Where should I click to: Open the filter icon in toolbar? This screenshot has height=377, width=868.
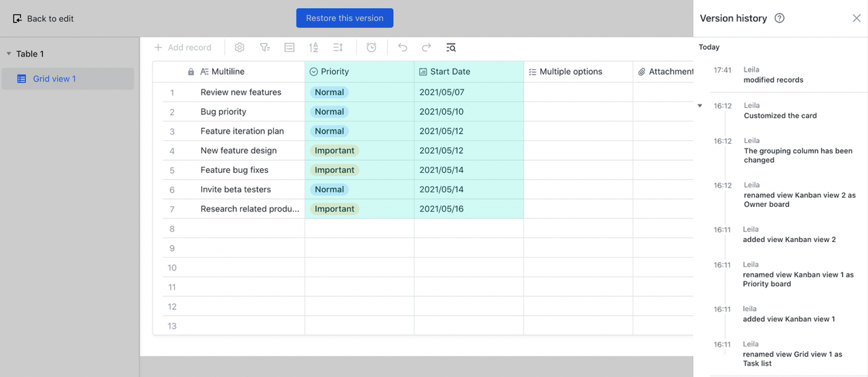(x=265, y=47)
